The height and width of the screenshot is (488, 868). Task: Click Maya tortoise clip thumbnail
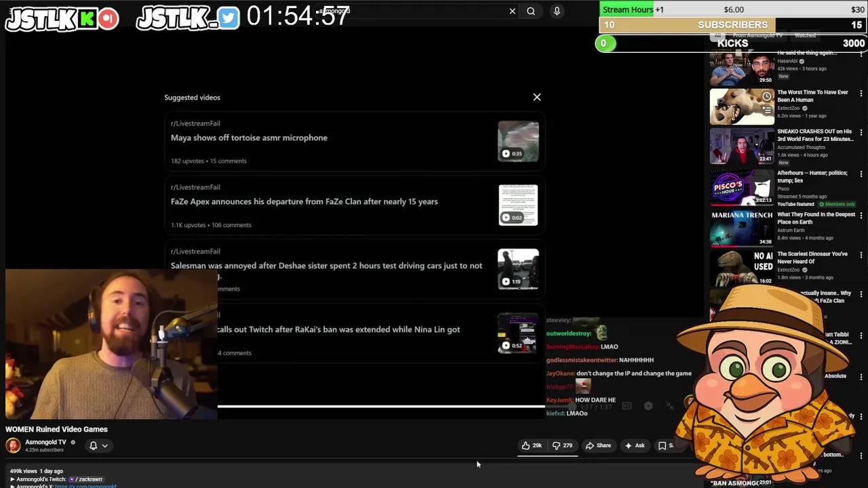tap(518, 141)
